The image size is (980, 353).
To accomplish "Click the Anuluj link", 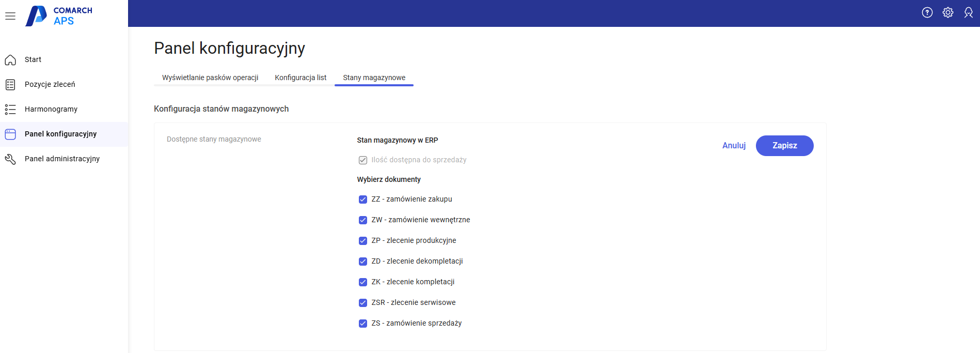I will click(x=734, y=146).
